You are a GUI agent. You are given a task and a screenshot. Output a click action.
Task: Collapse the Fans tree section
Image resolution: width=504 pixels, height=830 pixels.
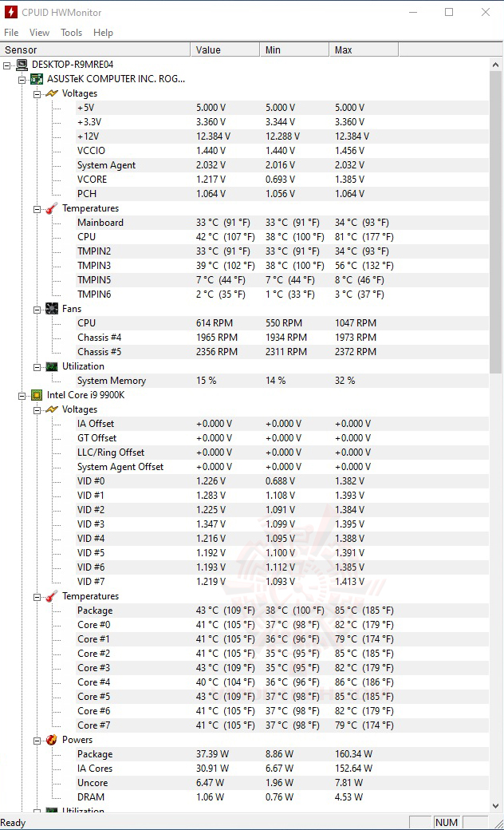(x=37, y=309)
